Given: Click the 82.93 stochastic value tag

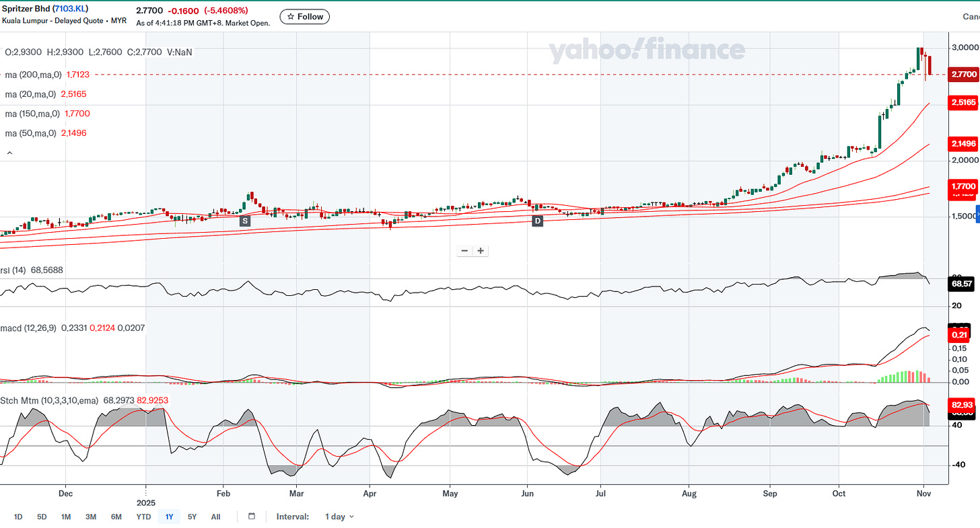Looking at the screenshot, I should 961,405.
